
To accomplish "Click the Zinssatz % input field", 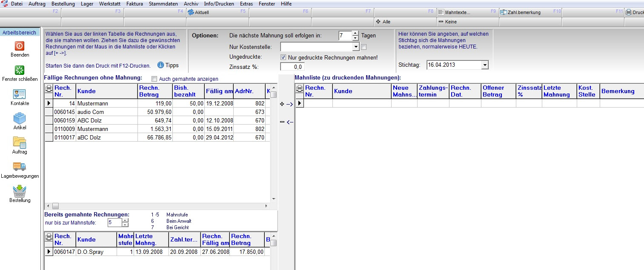I will [x=292, y=67].
